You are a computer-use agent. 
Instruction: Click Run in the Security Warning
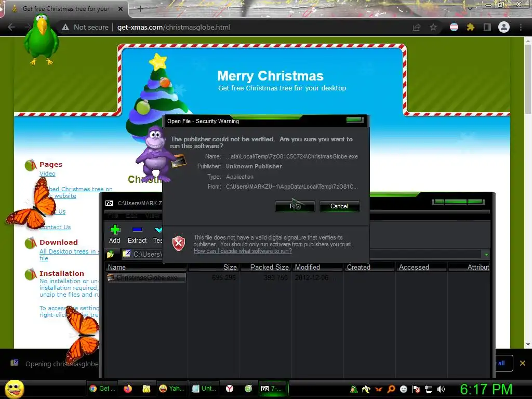(x=295, y=206)
